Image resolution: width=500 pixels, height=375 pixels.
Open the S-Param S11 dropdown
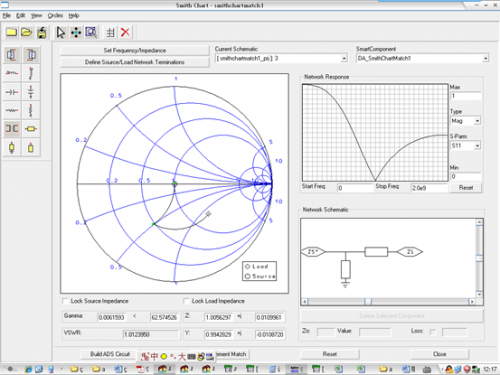click(477, 146)
